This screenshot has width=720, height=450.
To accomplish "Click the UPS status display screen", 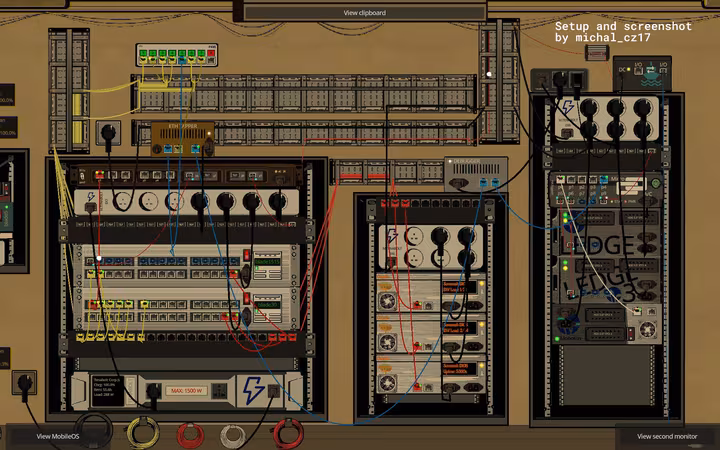I will click(107, 391).
